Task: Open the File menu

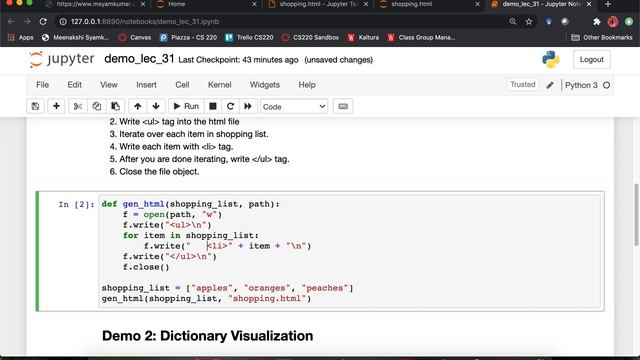Action: pos(42,85)
